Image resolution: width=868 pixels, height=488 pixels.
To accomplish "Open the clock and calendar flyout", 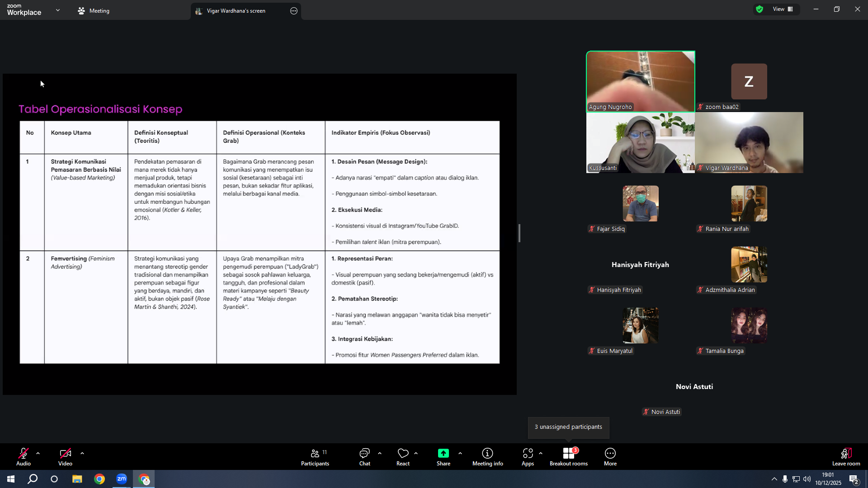I will coord(828,479).
